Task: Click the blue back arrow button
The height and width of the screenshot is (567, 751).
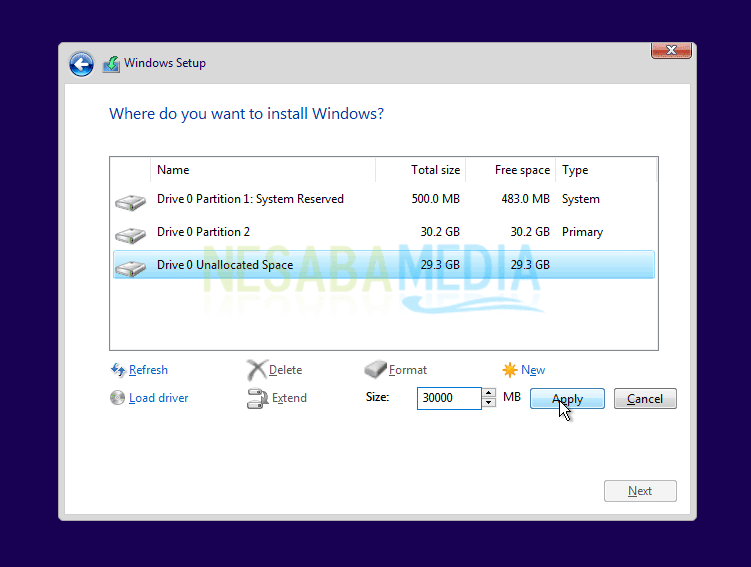Action: (81, 64)
